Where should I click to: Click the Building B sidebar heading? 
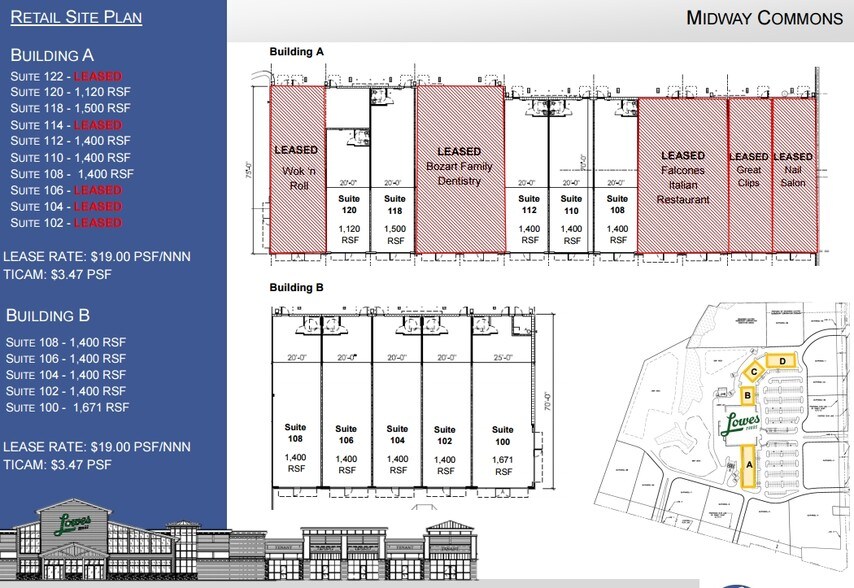point(49,315)
